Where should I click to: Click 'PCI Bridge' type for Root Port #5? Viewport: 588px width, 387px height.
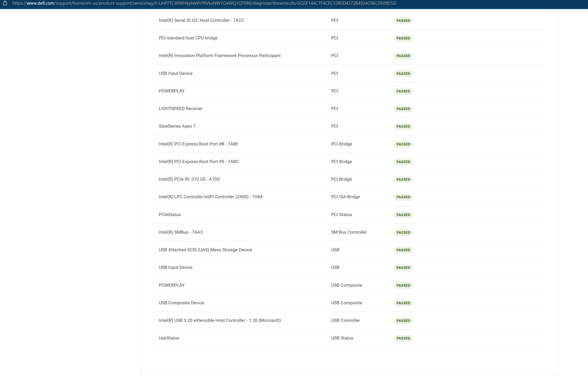point(341,162)
